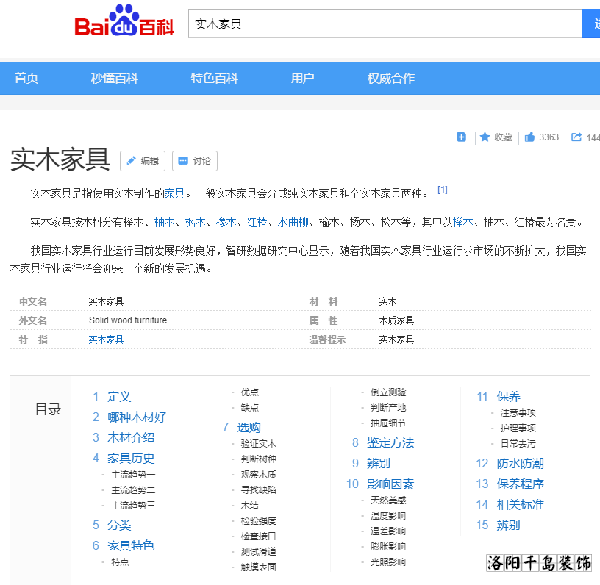
Task: Click the 水曲柳 link in the paragraph
Action: (293, 221)
